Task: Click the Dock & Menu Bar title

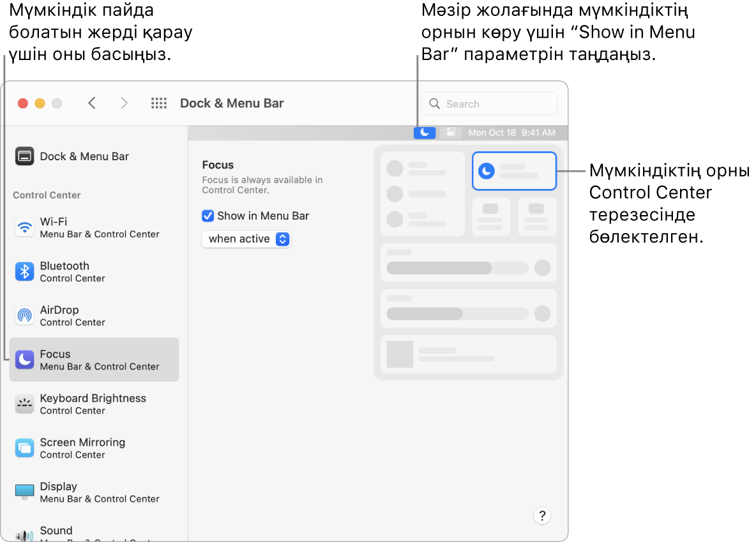Action: (x=231, y=103)
